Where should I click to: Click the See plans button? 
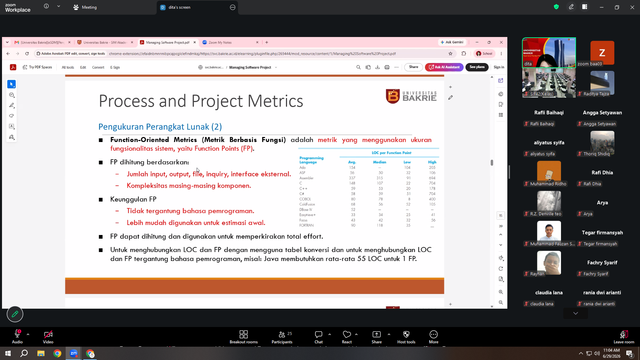477,67
